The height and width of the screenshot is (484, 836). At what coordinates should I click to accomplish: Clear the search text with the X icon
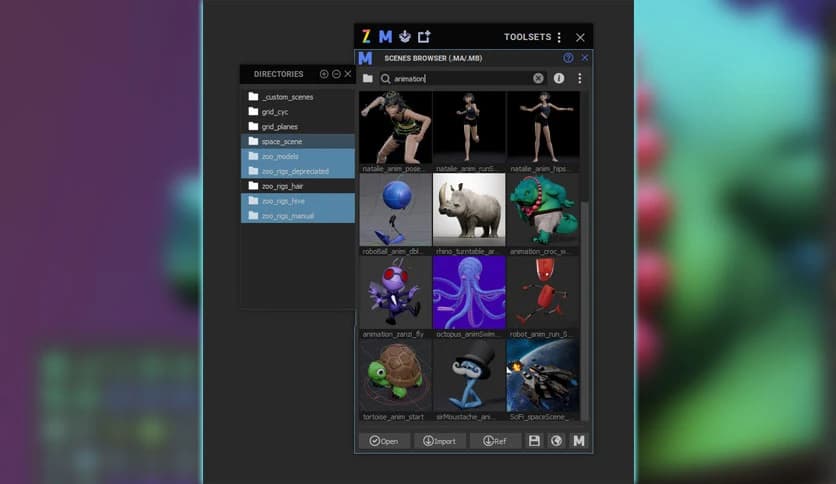(538, 78)
